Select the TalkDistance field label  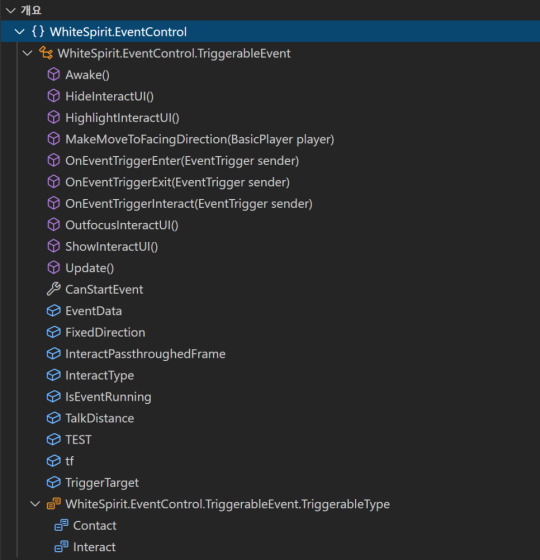coord(100,418)
